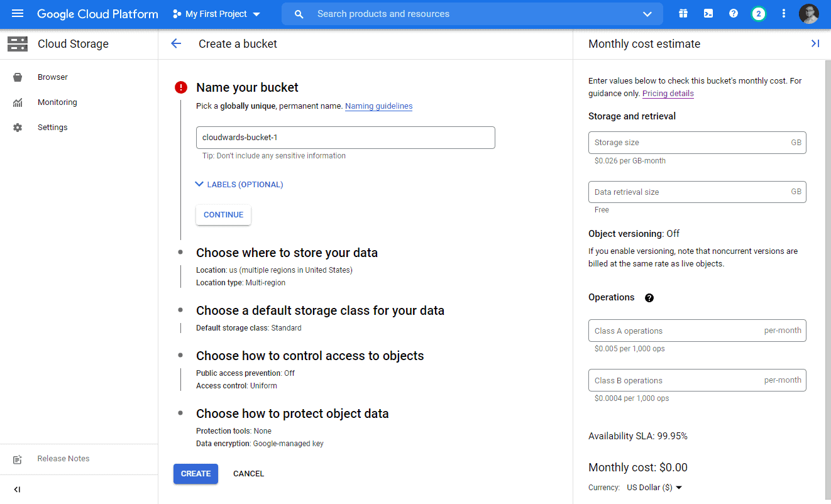Click the Object versioning: Off text
Image resolution: width=831 pixels, height=504 pixels.
[x=634, y=234]
